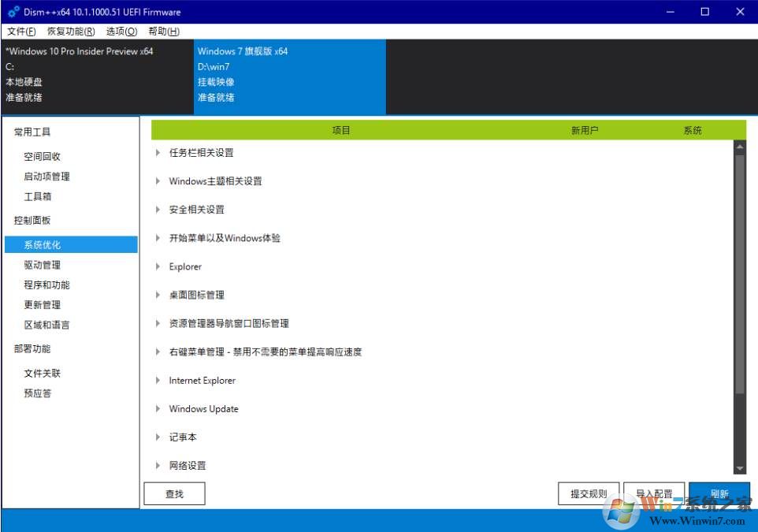Click the 提交规则 button

pos(589,494)
